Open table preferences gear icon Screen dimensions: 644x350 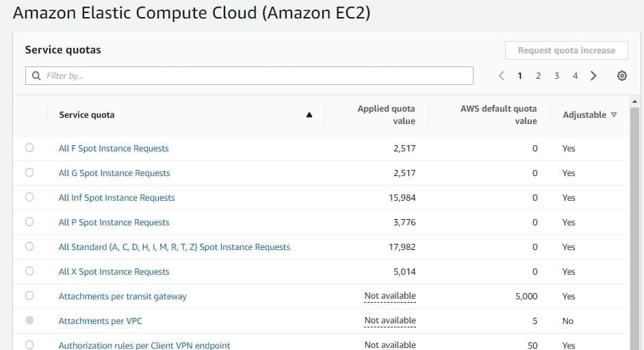(x=622, y=75)
